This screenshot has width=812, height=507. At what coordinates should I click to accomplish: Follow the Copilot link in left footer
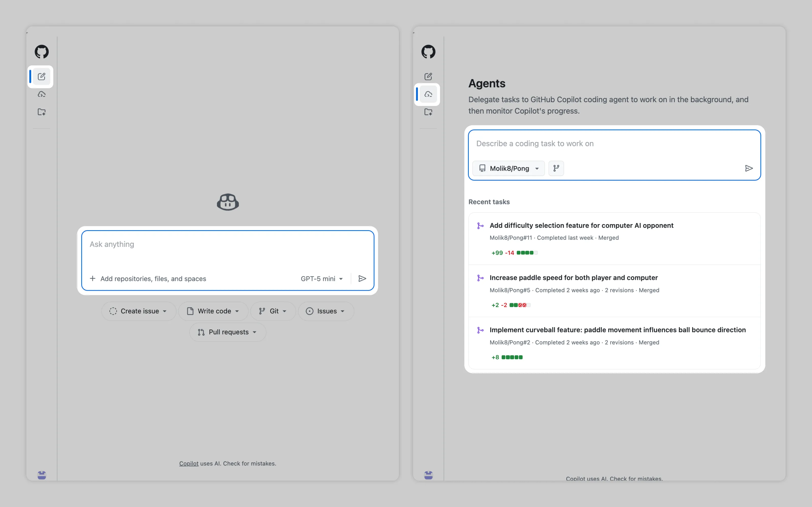[189, 463]
